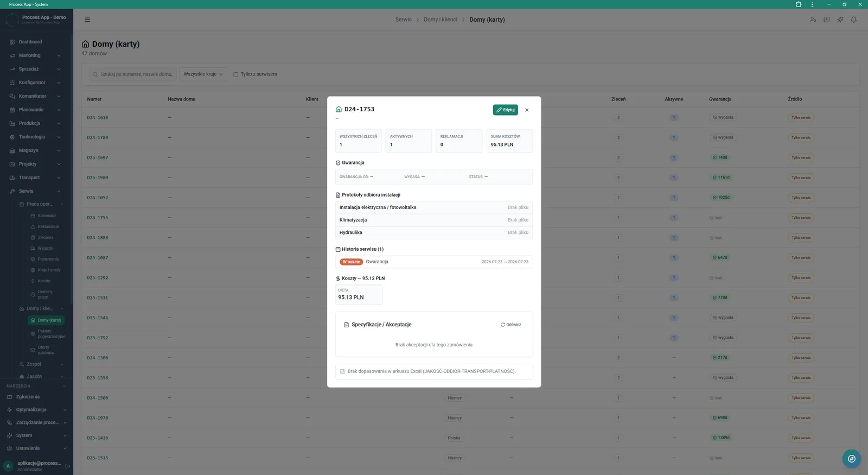This screenshot has height=475, width=868.
Task: Expand the Marketing sidebar section
Action: [x=36, y=55]
